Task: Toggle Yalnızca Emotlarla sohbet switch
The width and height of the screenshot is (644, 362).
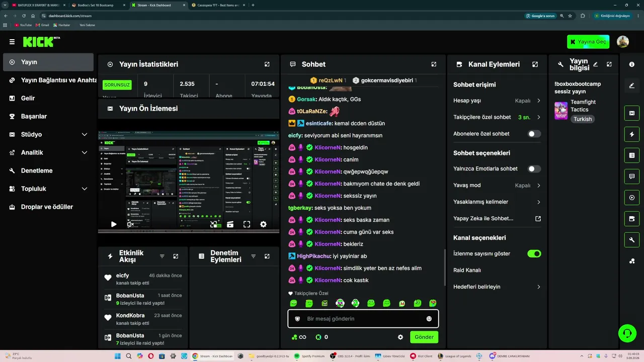Action: [534, 169]
